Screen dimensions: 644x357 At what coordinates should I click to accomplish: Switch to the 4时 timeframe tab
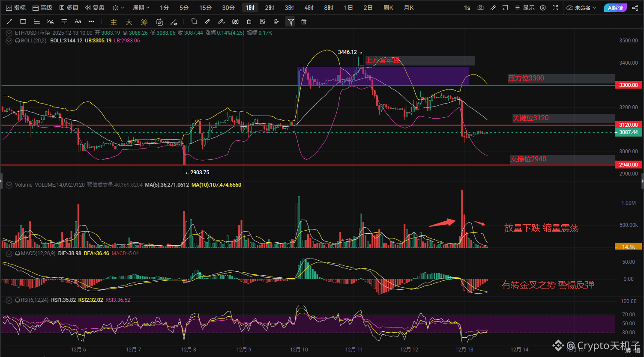(309, 8)
